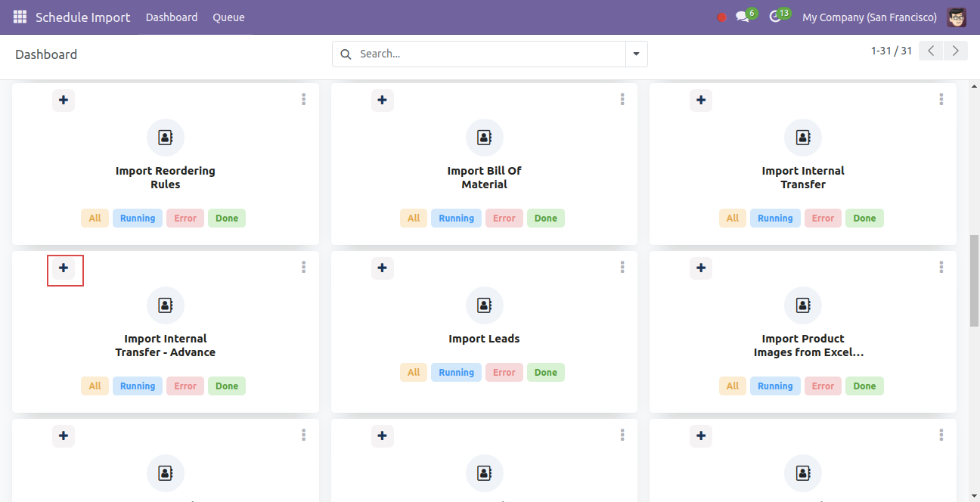Show Done for Import Bill Of Material
This screenshot has width=980, height=502.
(546, 218)
